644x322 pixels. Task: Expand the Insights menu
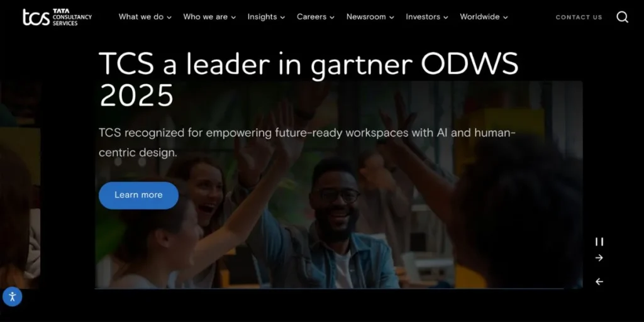pyautogui.click(x=266, y=17)
